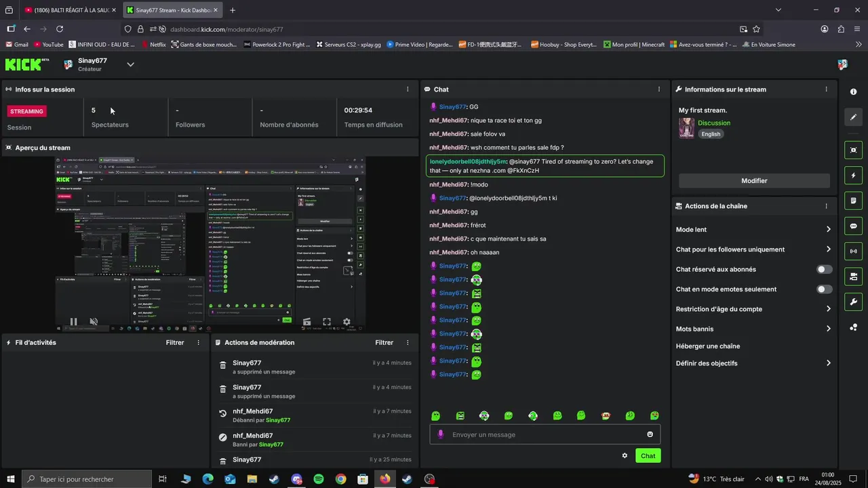Click Héberger une chaîne
The image size is (868, 488).
708,346
